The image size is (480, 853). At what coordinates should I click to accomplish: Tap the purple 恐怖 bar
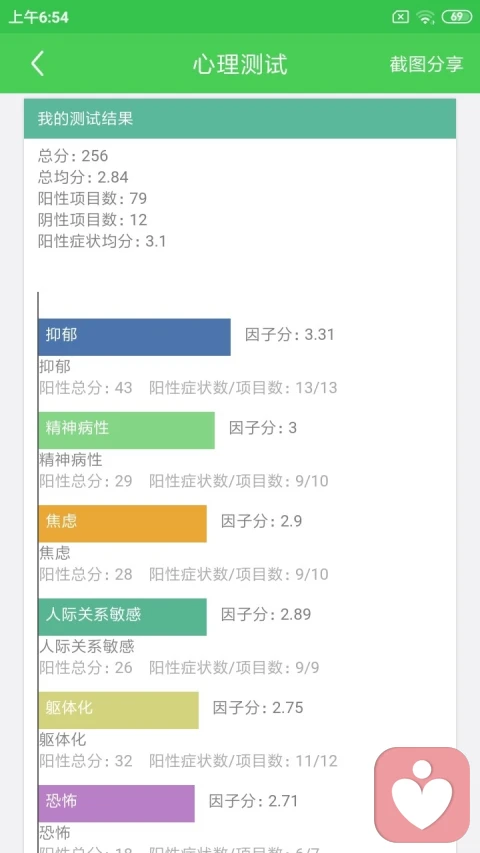[x=116, y=803]
